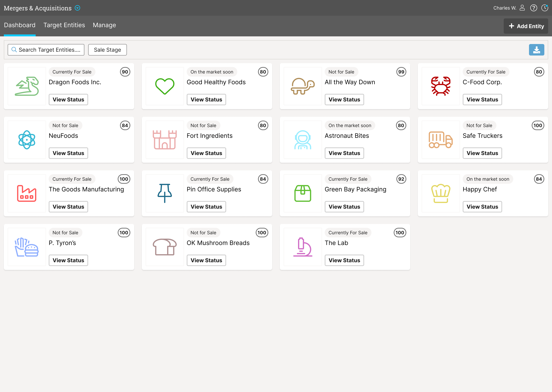Open the Manage tab
This screenshot has height=392, width=552.
click(x=104, y=25)
